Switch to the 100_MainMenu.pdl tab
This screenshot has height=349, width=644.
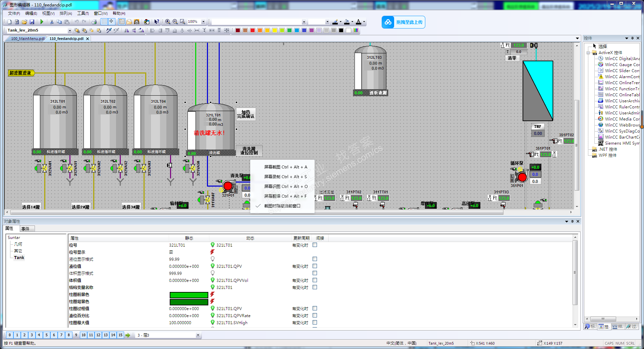point(28,39)
